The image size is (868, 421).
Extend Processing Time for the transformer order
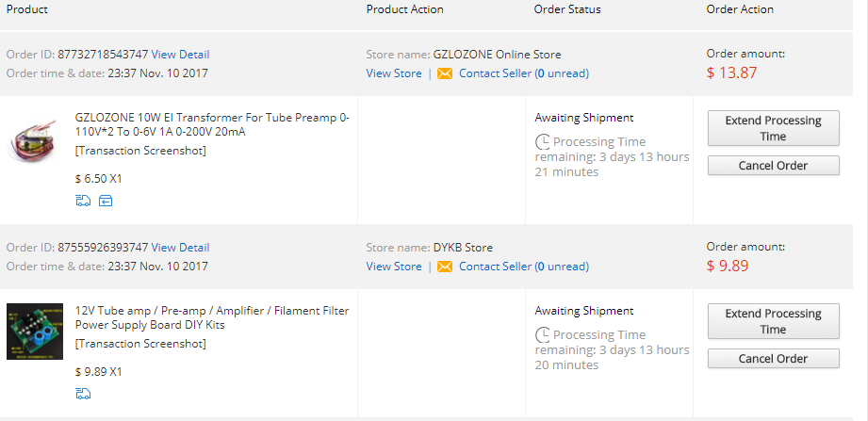tap(773, 128)
